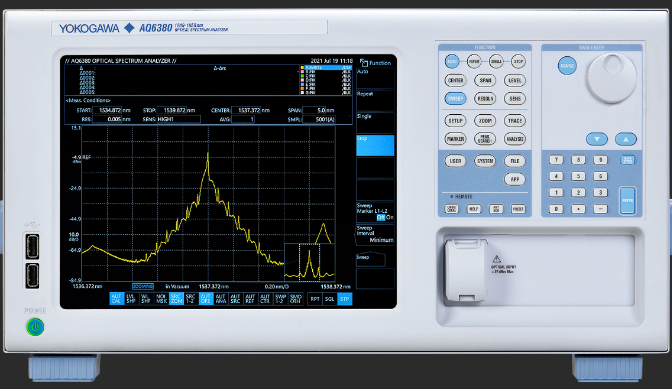This screenshot has height=389, width=672.
Task: Select the Auto softkey on screen
Action: [x=375, y=78]
